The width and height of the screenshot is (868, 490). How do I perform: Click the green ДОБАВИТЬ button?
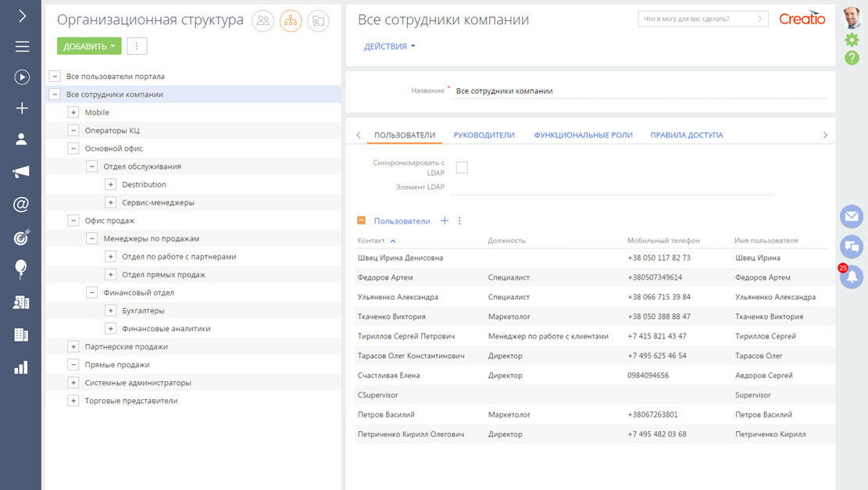tap(88, 46)
